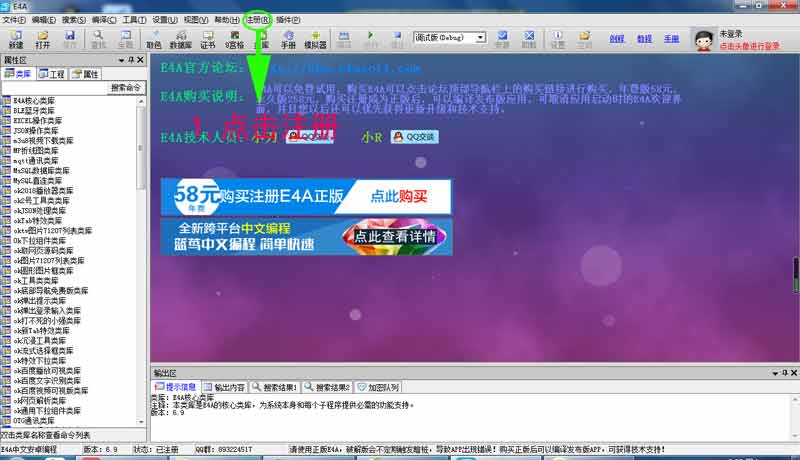The image size is (800, 460).
Task: Switch to the 搜索结果1 tab
Action: [274, 387]
